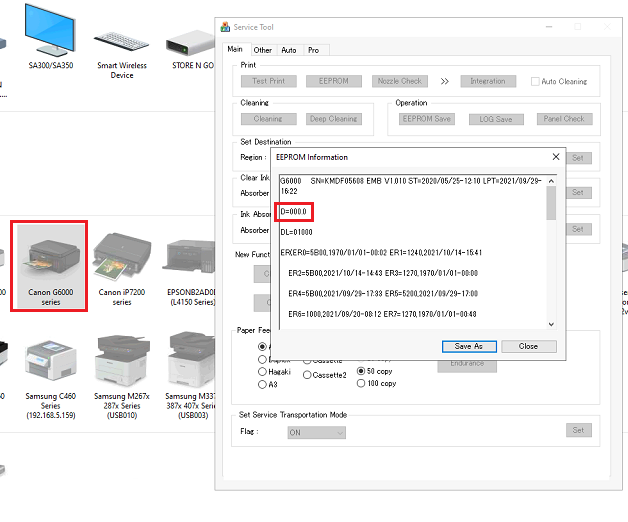Select the Hagaki paper radio button
The height and width of the screenshot is (522, 628).
tap(262, 372)
